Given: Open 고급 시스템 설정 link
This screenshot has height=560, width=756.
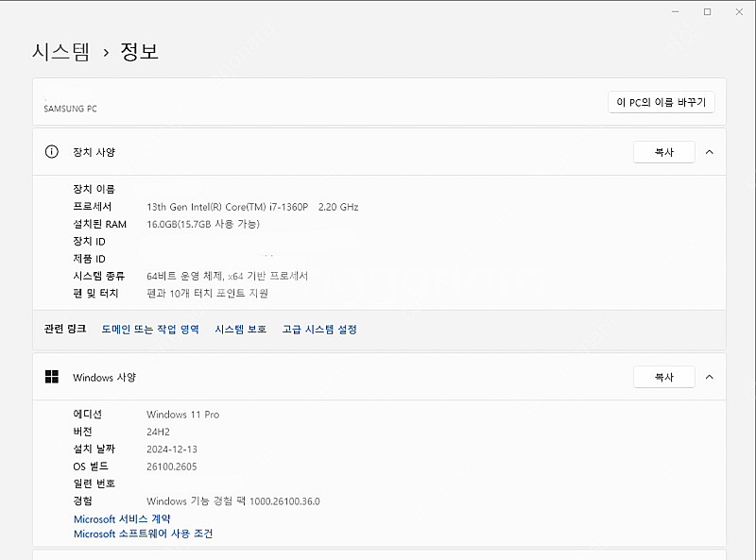Looking at the screenshot, I should click(x=319, y=330).
